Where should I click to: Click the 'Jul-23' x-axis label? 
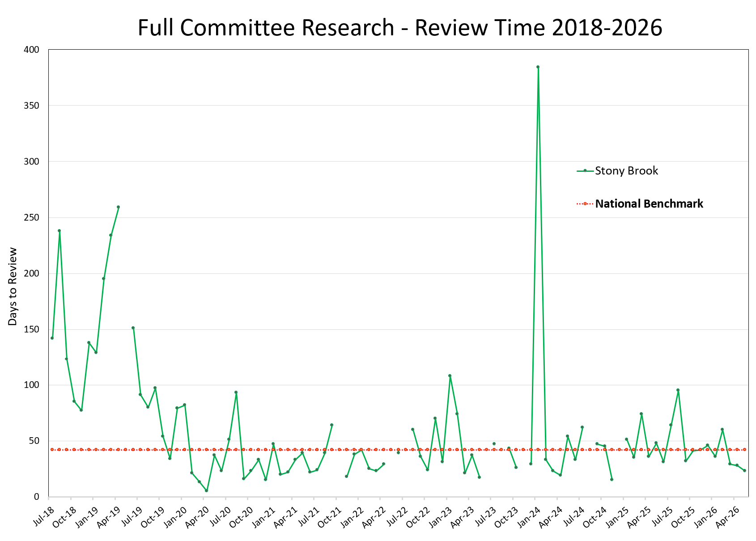click(485, 516)
